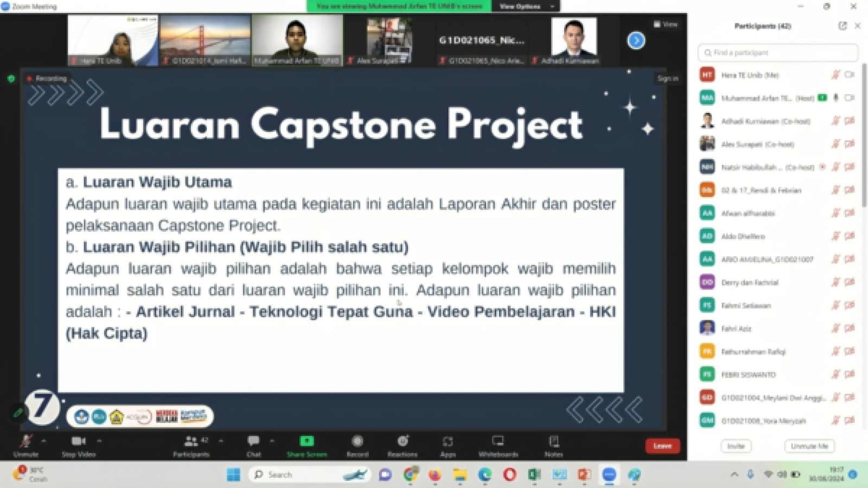Open Notes in Zoom toolbar
The width and height of the screenshot is (868, 488).
pos(553,446)
